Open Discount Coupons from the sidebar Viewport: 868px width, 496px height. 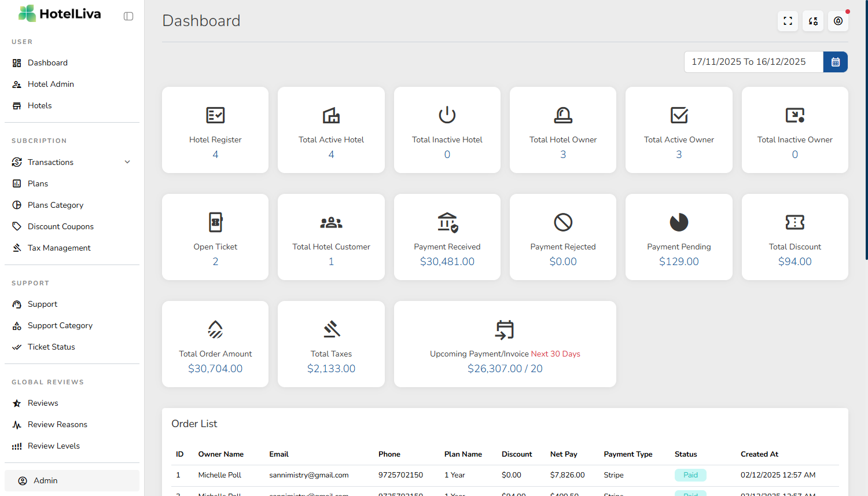pos(60,226)
